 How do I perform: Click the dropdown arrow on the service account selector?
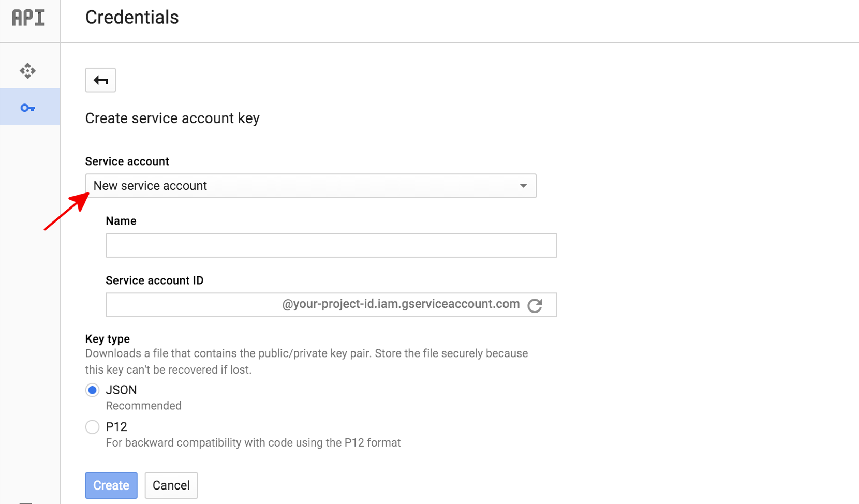click(524, 186)
